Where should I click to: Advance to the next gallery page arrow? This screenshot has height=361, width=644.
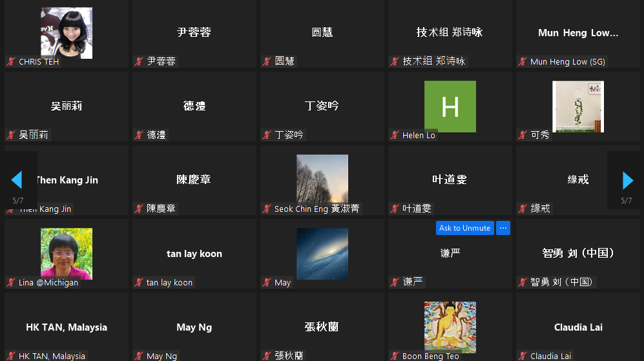coord(627,180)
